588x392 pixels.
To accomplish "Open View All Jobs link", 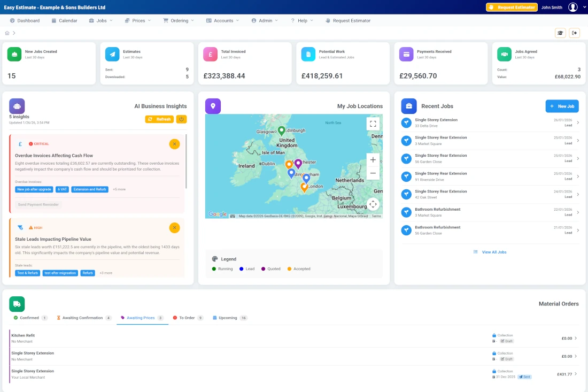I will [490, 252].
